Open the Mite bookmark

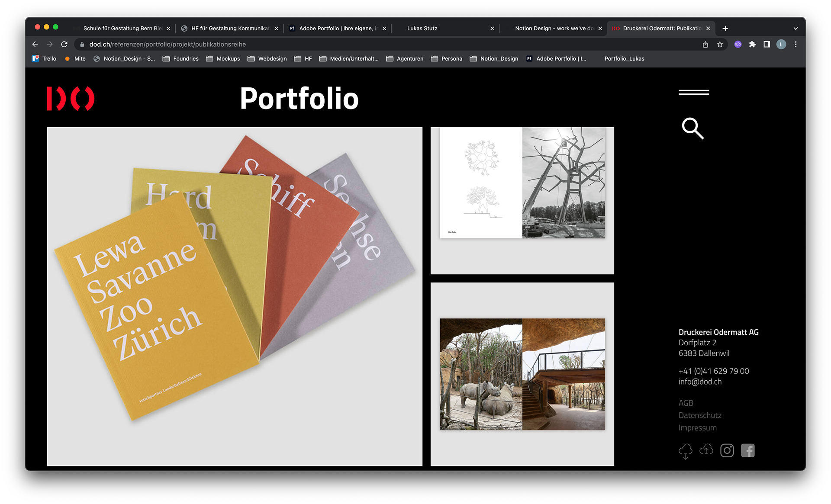tap(75, 59)
